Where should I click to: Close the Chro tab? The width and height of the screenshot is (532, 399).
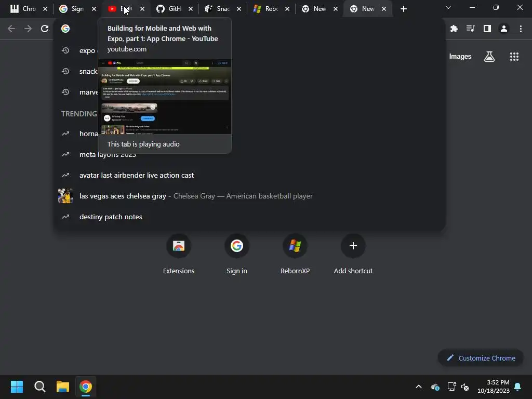tap(45, 9)
